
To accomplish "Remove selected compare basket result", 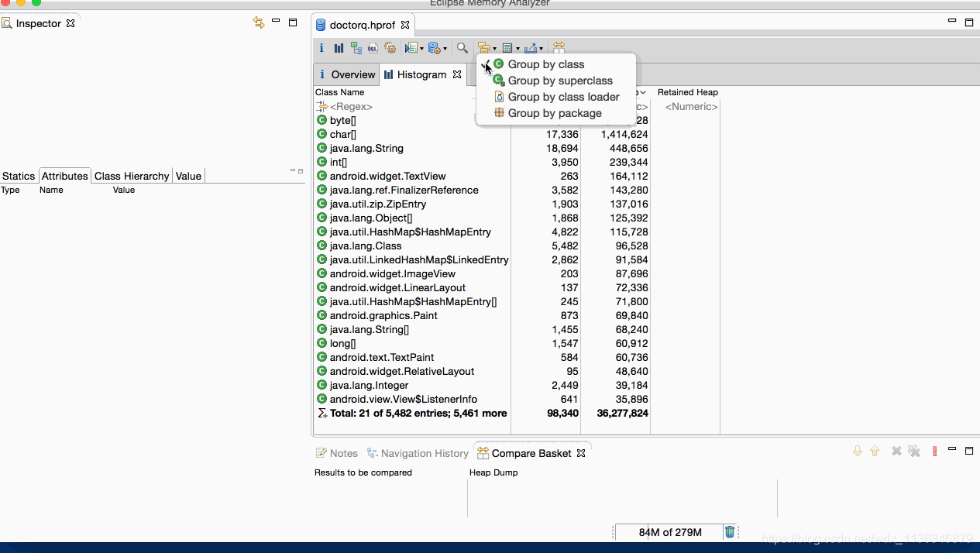I will [x=896, y=451].
